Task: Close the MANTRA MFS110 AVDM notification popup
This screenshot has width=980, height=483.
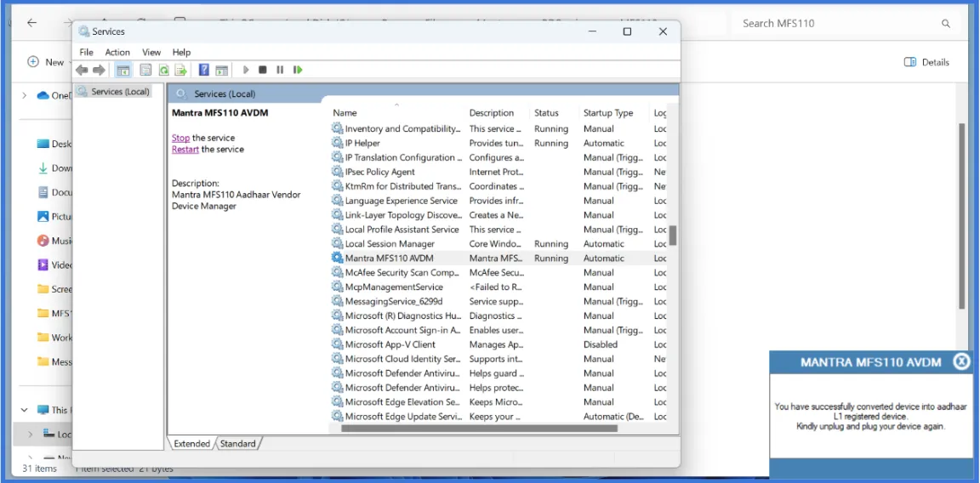Action: pyautogui.click(x=962, y=361)
